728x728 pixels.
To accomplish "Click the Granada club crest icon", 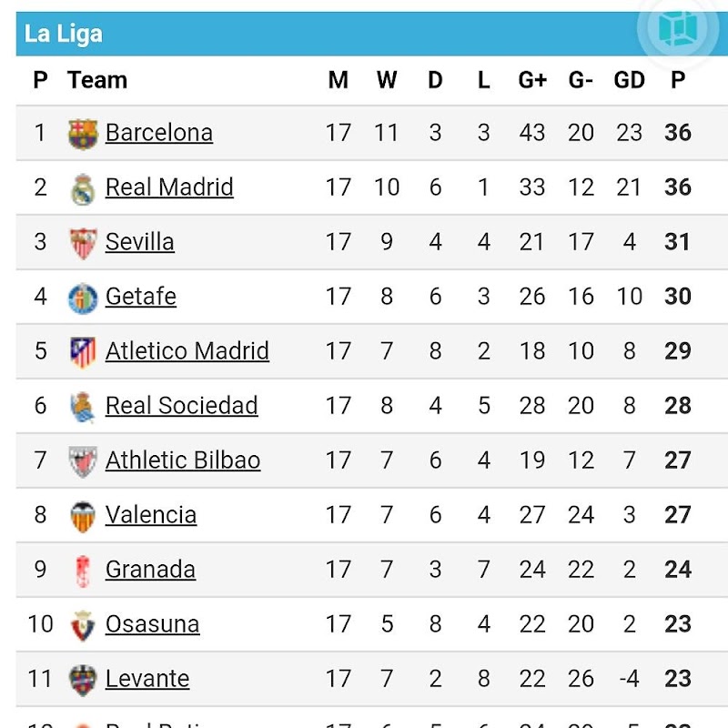I will click(x=83, y=571).
